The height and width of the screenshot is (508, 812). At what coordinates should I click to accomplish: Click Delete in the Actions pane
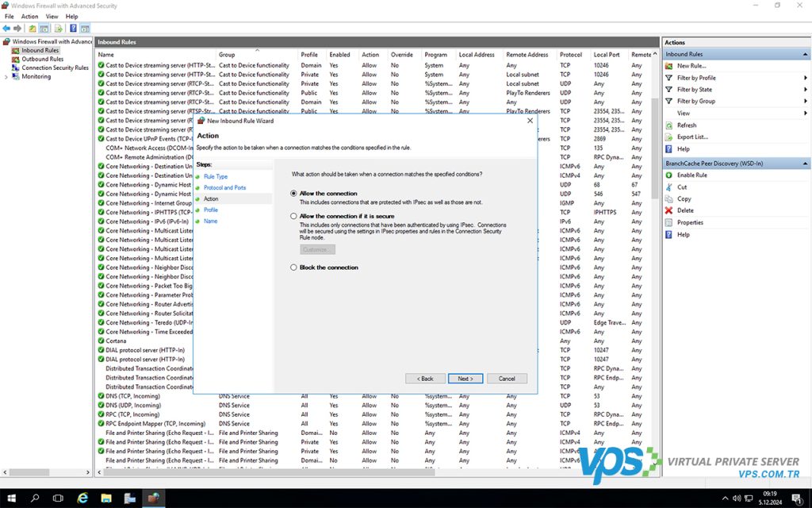685,210
